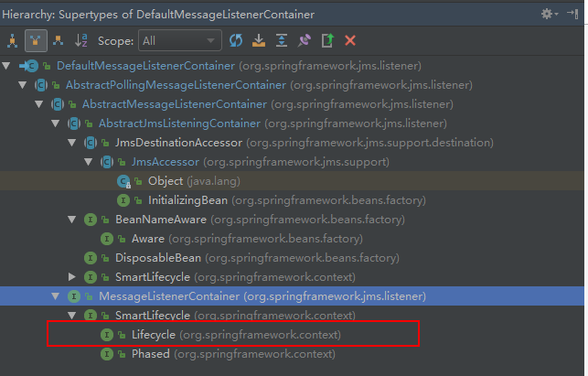Expand the collapsed SmartLifecycle node
This screenshot has height=376, width=588.
(72, 277)
